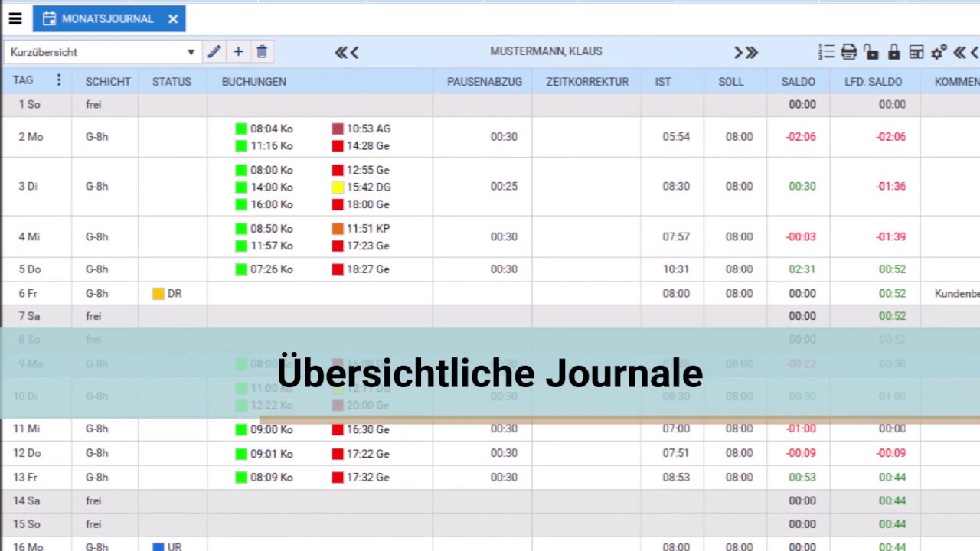Viewport: 980px width, 551px height.
Task: Select the 18:00 Ge booking
Action: 361,204
